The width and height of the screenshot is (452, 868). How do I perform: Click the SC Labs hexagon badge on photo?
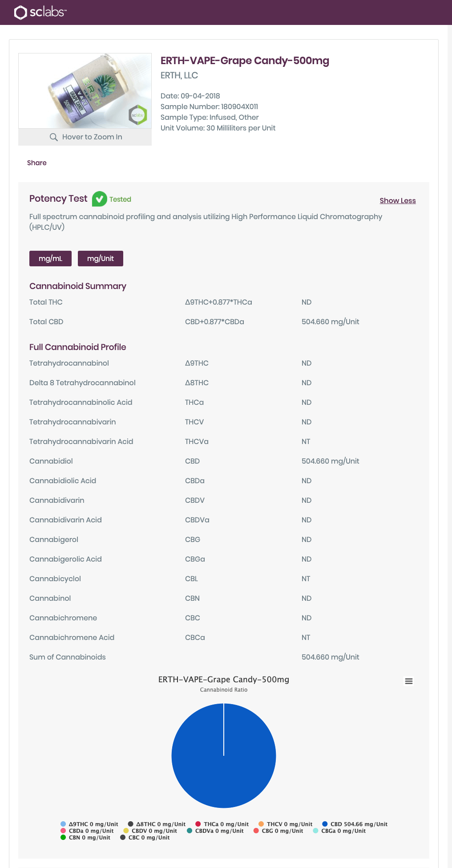click(x=137, y=115)
